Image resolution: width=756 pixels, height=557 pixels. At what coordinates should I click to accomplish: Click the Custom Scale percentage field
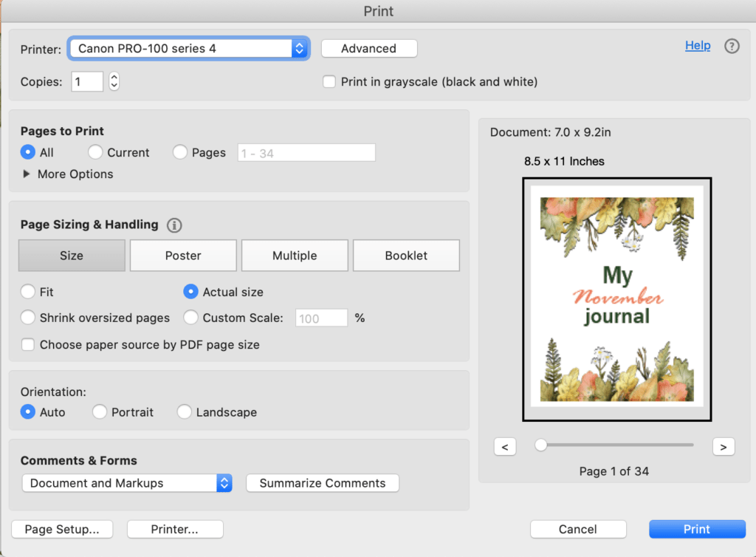tap(321, 318)
